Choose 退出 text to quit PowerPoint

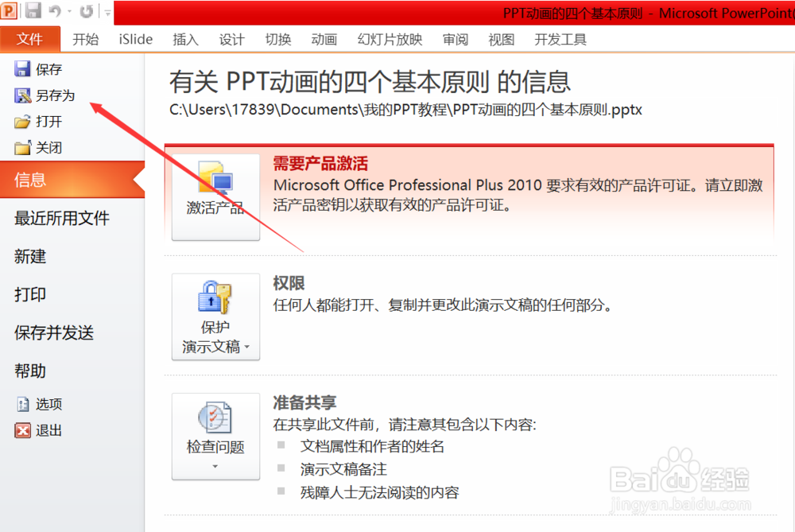tap(48, 430)
